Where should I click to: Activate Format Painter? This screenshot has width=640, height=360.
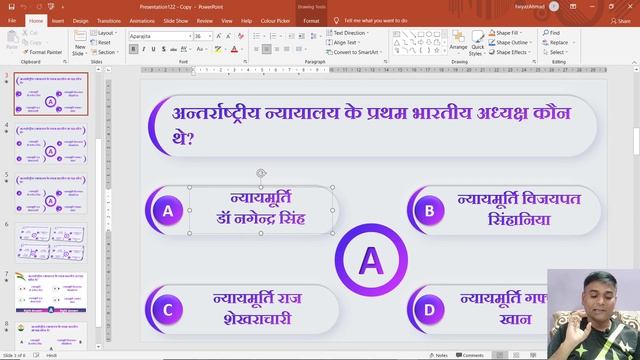click(43, 52)
